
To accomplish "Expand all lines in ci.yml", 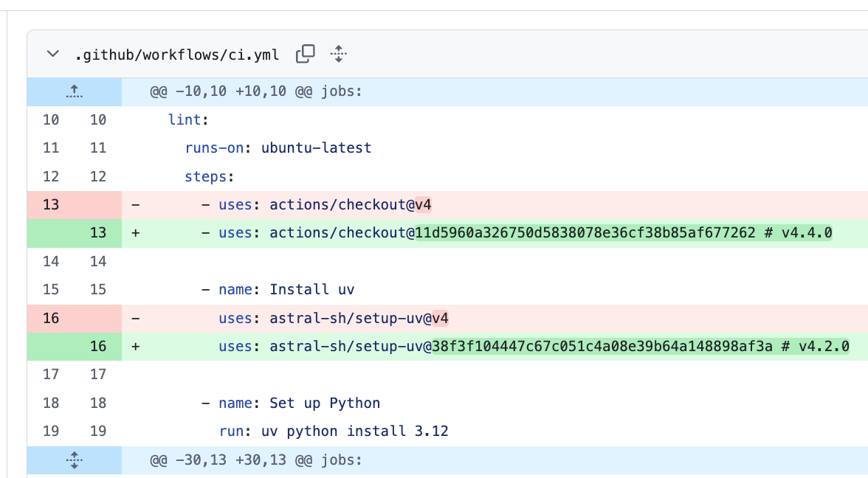I will pos(338,55).
